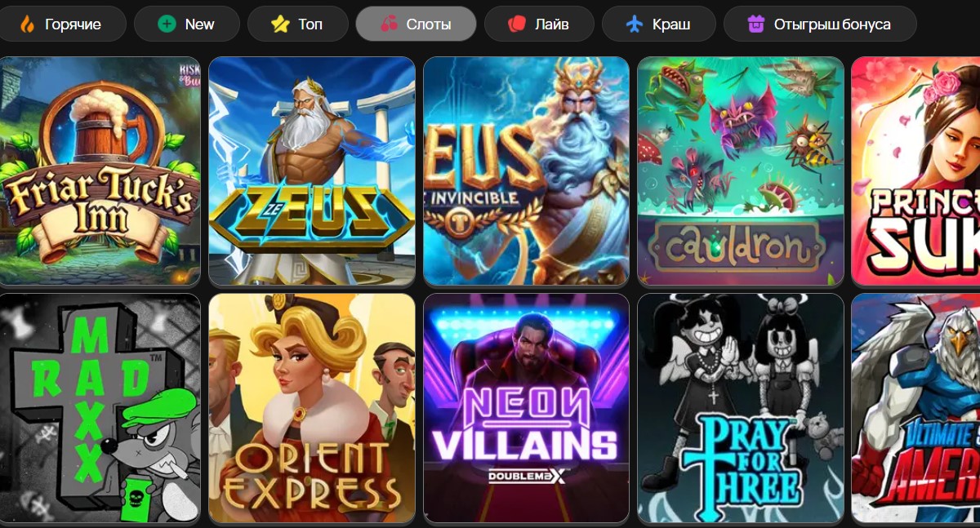This screenshot has height=528, width=980.
Task: Select the Cauldron slot thumbnail
Action: point(741,171)
